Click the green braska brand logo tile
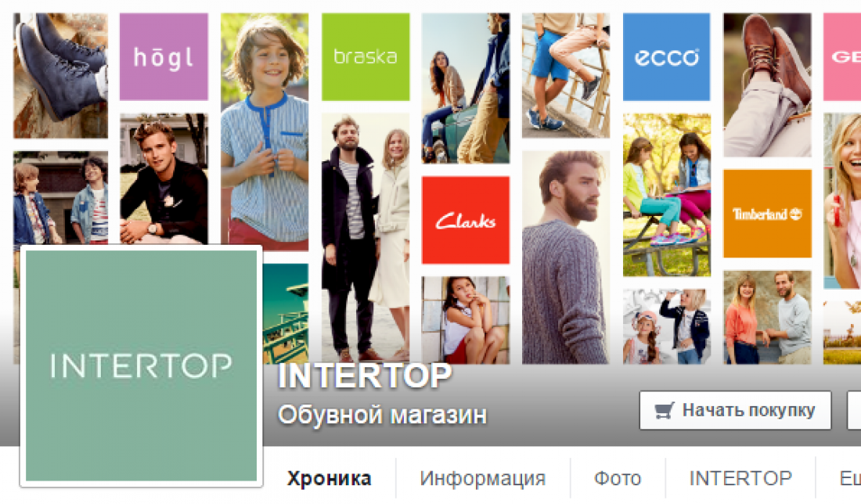 coord(366,56)
